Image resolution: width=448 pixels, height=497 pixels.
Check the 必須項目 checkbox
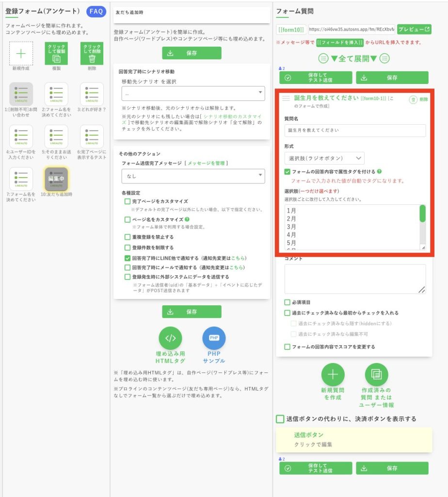(288, 302)
